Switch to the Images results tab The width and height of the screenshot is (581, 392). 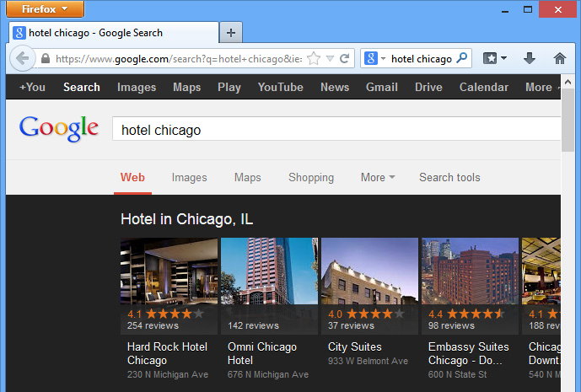point(190,178)
